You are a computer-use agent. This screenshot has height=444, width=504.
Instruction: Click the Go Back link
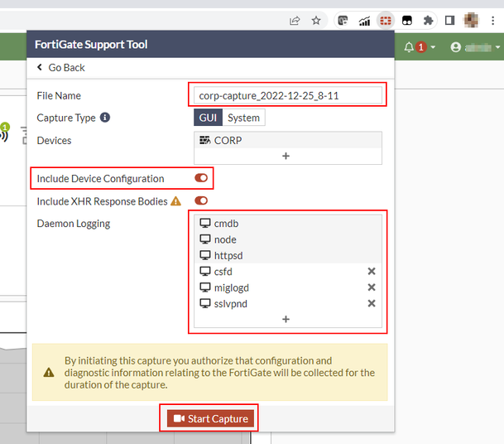tap(61, 68)
